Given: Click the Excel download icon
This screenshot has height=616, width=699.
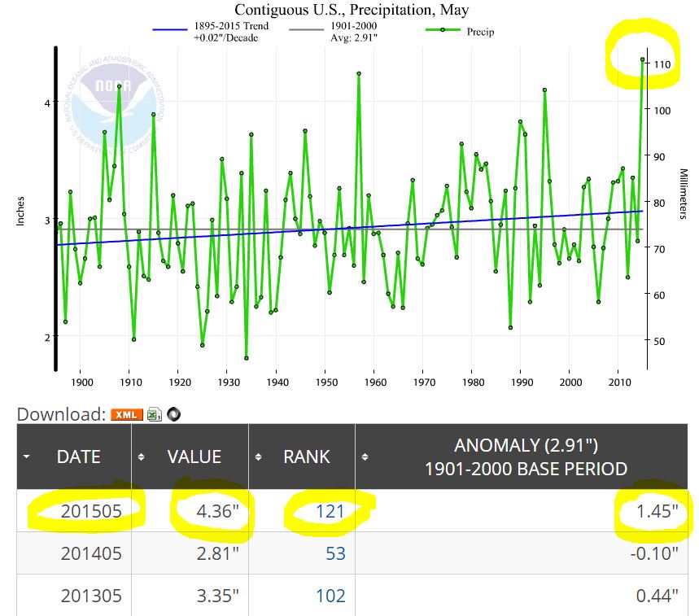Looking at the screenshot, I should 154,414.
